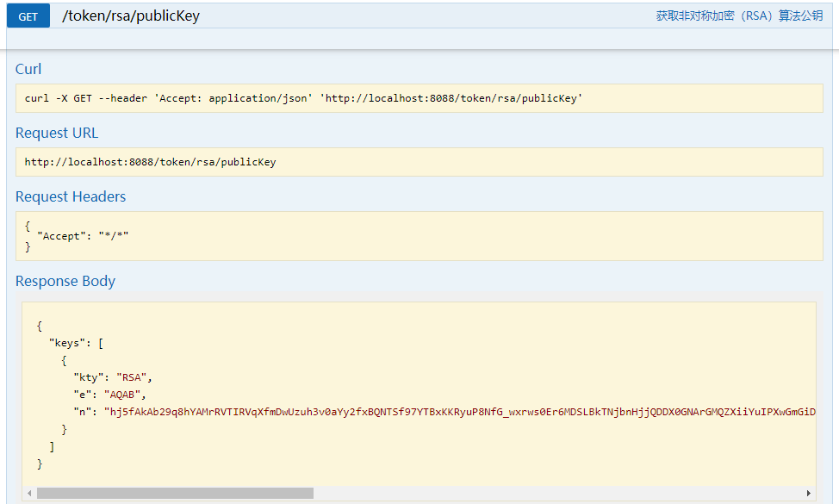This screenshot has width=839, height=504.
Task: Click the empty scrollbar track right of thumb
Action: pyautogui.click(x=558, y=493)
